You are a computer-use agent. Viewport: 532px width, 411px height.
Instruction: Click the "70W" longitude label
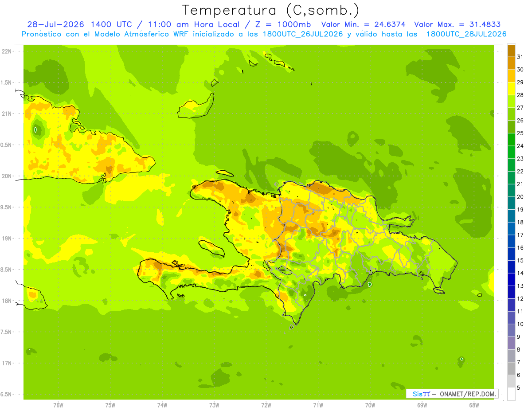(x=370, y=405)
